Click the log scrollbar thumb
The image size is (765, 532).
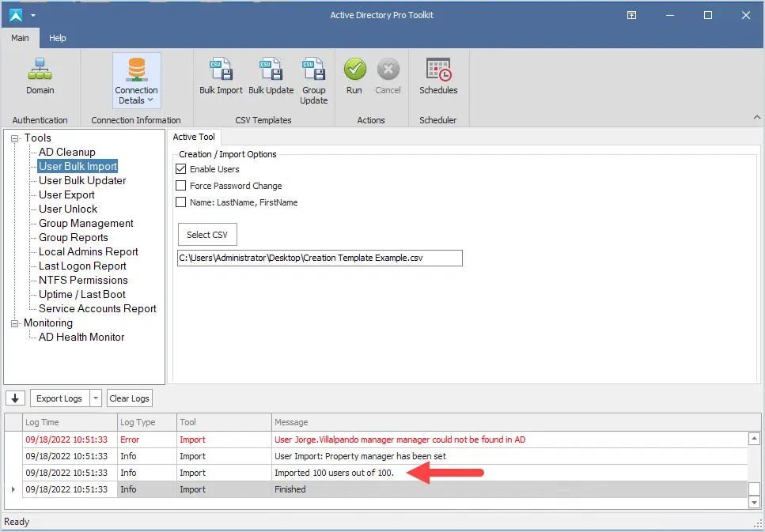pos(754,489)
